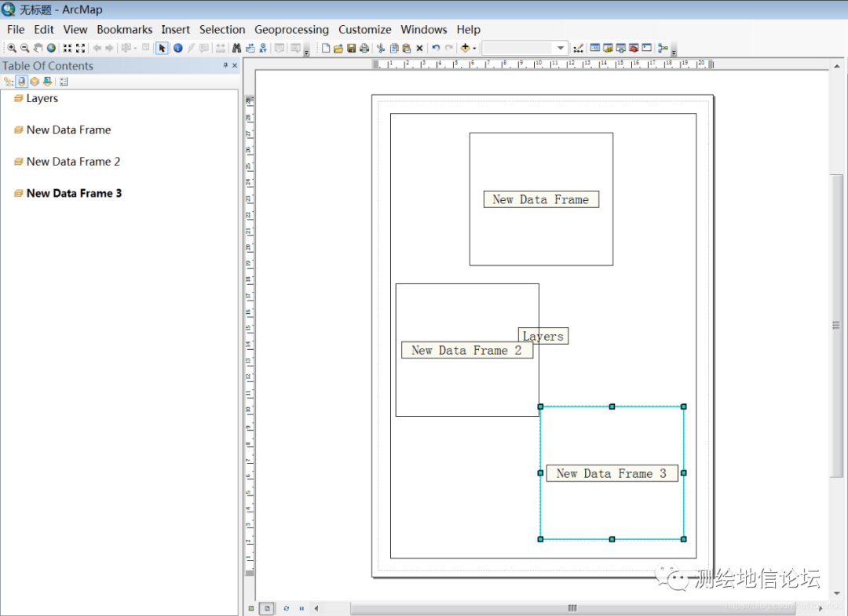848x616 pixels.
Task: Activate the Pan hand tool
Action: click(x=38, y=49)
